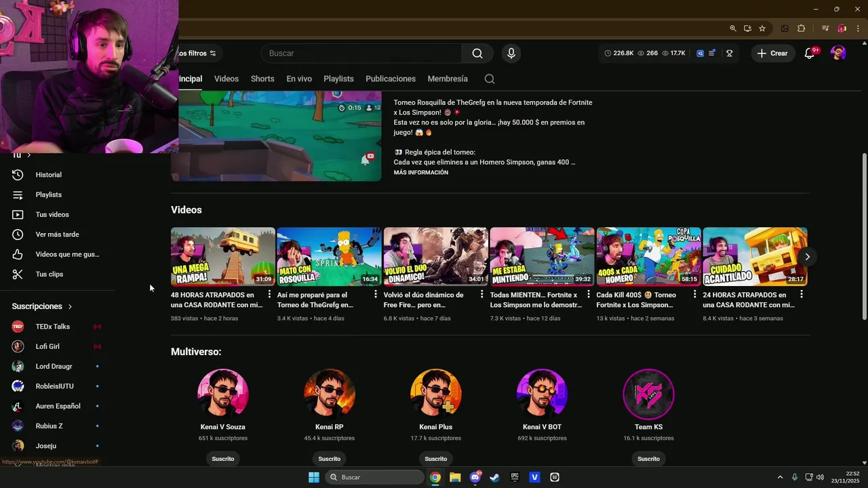Open the media control icon in Chrome toolbar
Screen dimensions: 868x488
coord(825,28)
